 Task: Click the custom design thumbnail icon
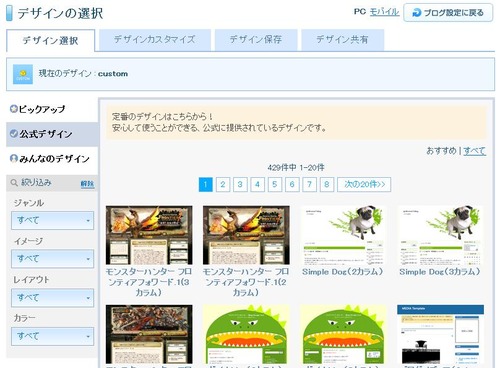pos(23,74)
